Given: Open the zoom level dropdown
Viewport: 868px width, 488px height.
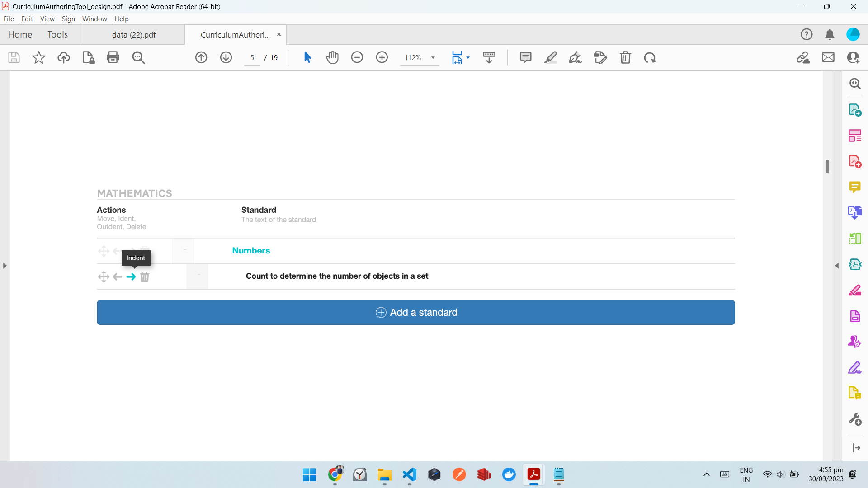Looking at the screenshot, I should [433, 58].
